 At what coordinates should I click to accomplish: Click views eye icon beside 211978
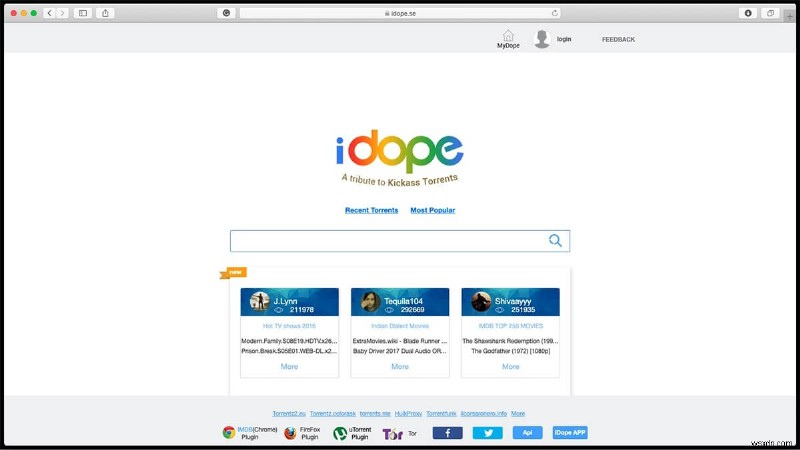279,310
